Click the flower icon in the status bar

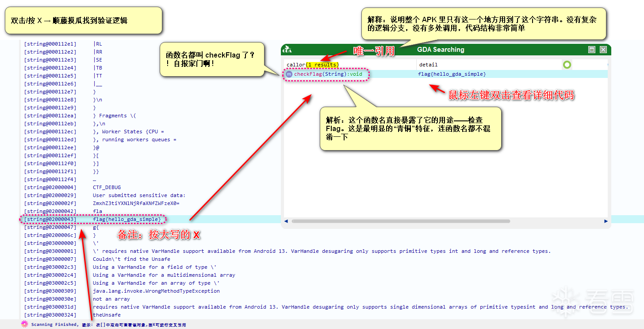[24, 324]
